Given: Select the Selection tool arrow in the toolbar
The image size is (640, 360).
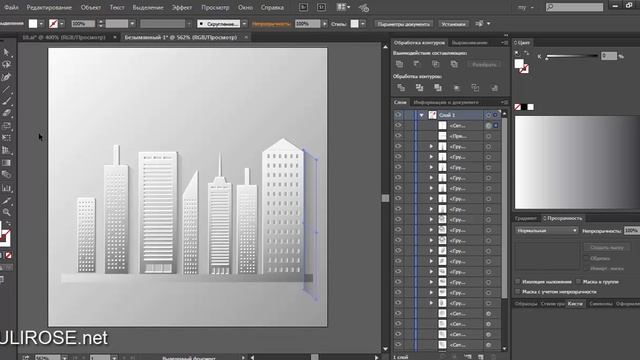Looking at the screenshot, I should 6,52.
